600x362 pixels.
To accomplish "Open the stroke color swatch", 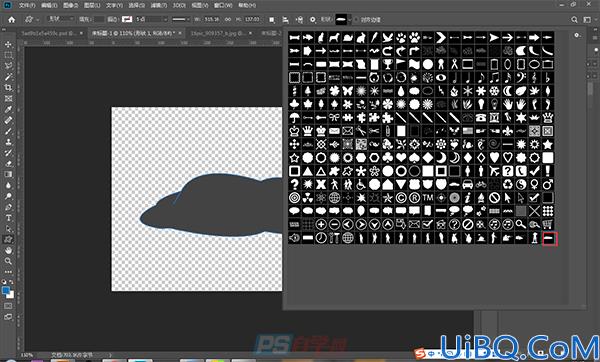I will coord(127,19).
